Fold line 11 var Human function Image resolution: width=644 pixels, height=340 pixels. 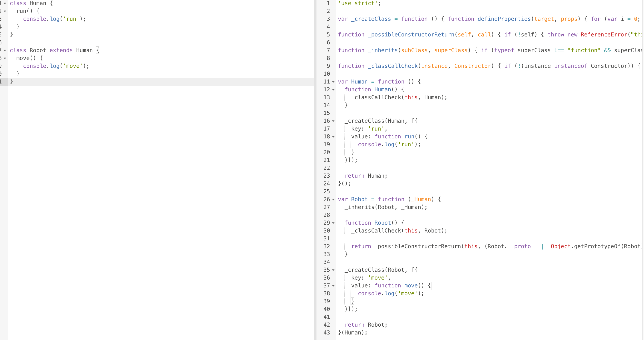click(x=333, y=82)
